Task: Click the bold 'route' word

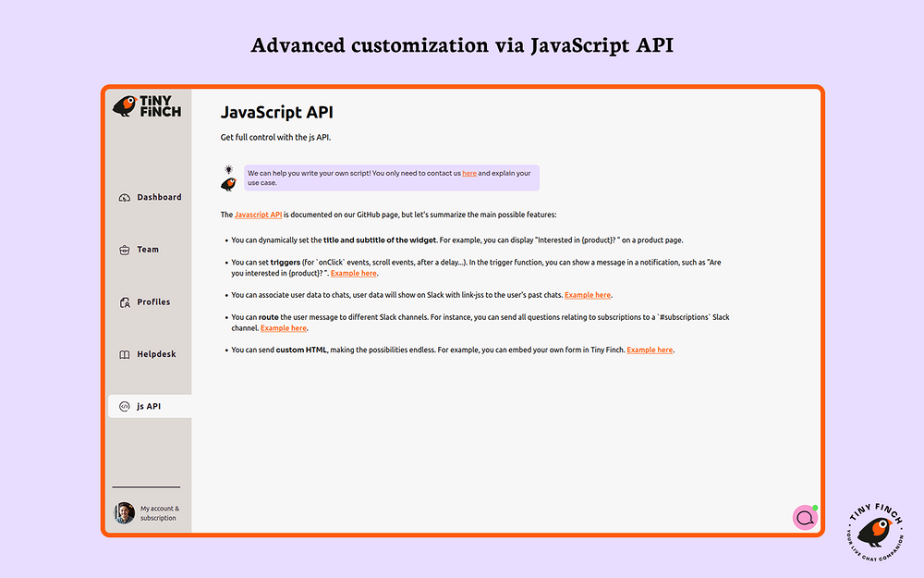Action: 269,317
